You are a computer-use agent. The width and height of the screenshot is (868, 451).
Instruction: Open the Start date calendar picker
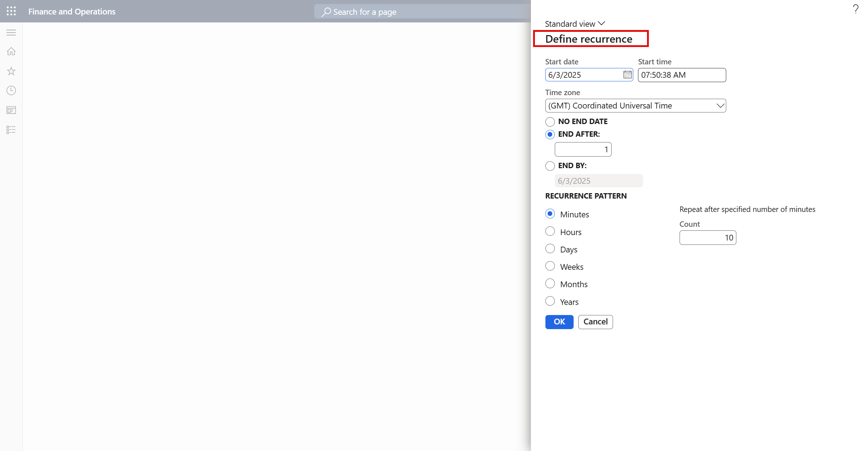pyautogui.click(x=627, y=75)
